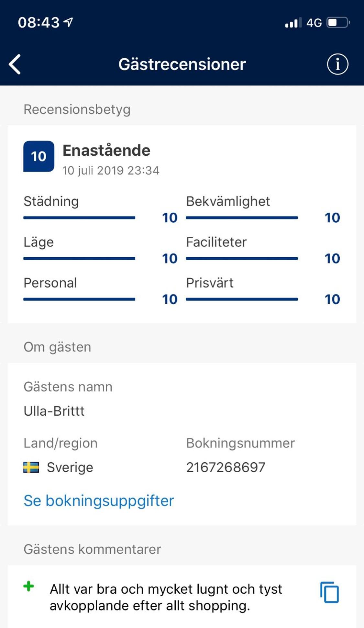
Task: Tap the Gästrecensioner page title
Action: pyautogui.click(x=182, y=64)
